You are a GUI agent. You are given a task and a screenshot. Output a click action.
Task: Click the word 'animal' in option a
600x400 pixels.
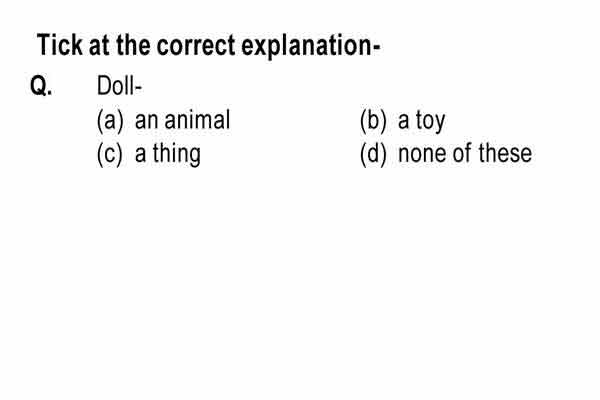197,120
